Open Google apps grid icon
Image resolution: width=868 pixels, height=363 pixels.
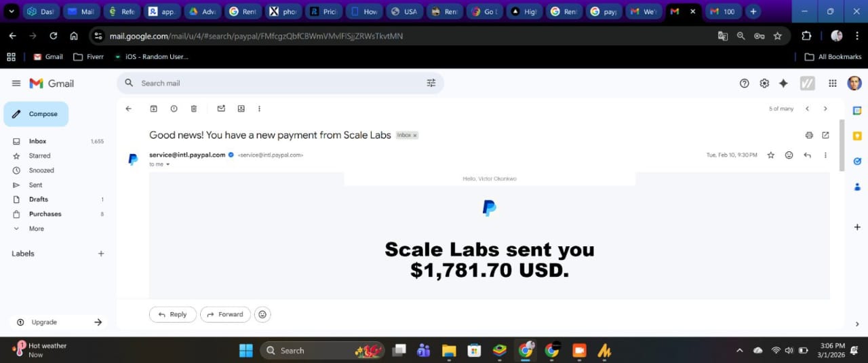(832, 83)
